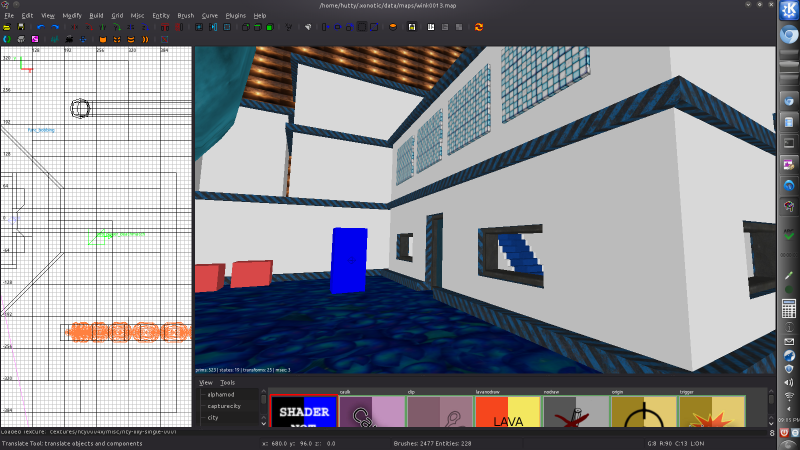The height and width of the screenshot is (450, 800).
Task: Select the capturecity texture folder
Action: pyautogui.click(x=225, y=406)
